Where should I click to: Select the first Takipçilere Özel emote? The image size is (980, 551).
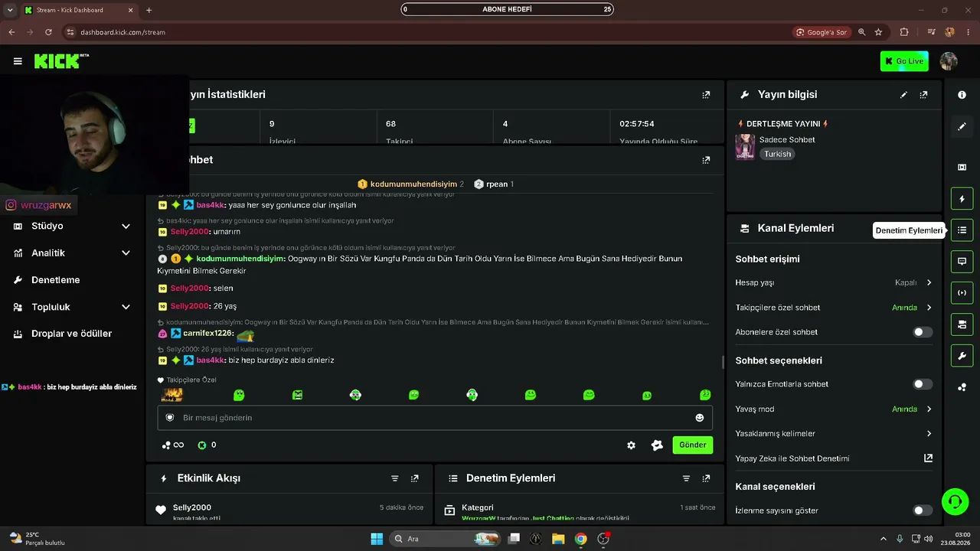pos(171,395)
